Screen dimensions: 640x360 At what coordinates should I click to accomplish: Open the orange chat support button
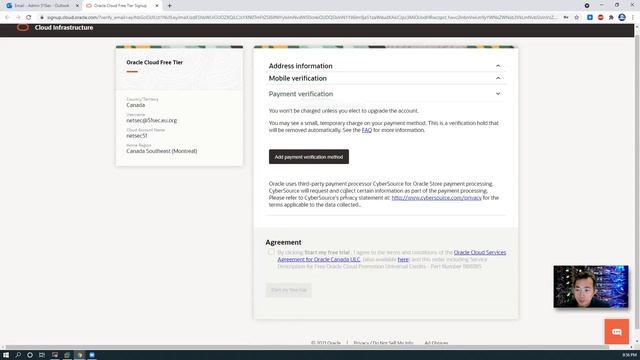coord(616,331)
